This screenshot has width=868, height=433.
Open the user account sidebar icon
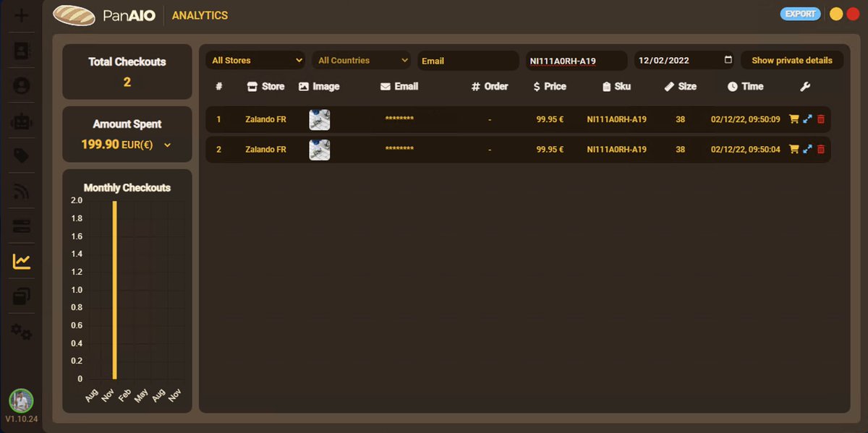(22, 85)
